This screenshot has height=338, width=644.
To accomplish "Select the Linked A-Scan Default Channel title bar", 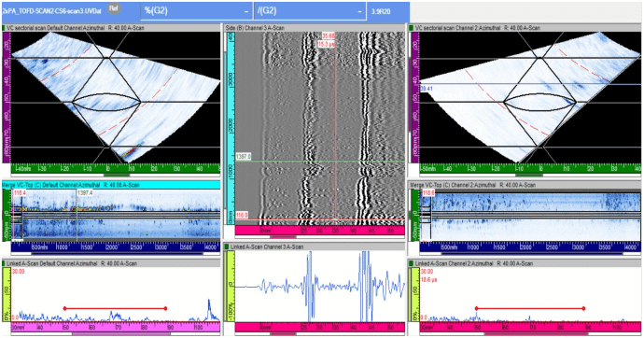I will 111,263.
